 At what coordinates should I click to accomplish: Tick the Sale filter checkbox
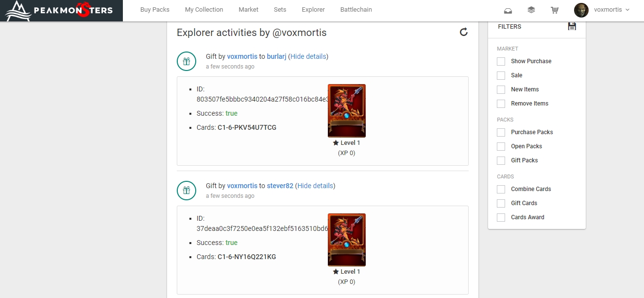pos(501,75)
